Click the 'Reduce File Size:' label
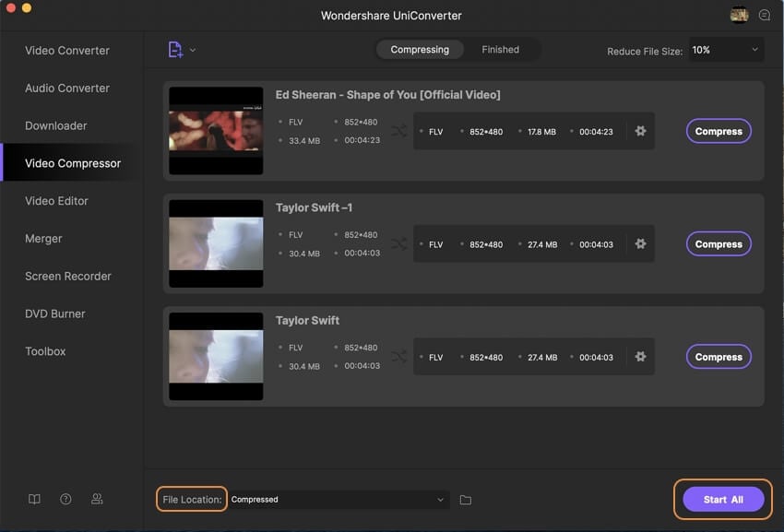Viewport: 784px width, 532px height. pyautogui.click(x=645, y=52)
